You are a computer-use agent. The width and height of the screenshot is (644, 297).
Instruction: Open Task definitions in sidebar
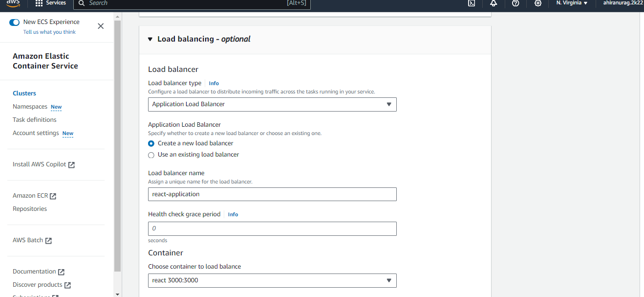[x=35, y=120]
